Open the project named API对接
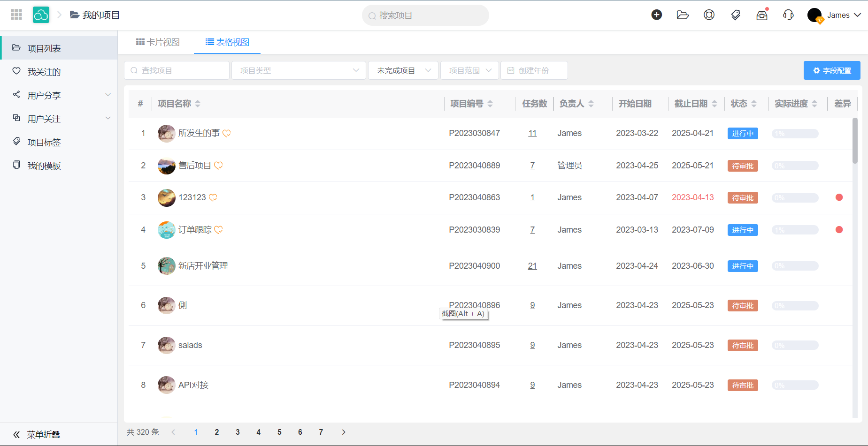The width and height of the screenshot is (868, 446). coord(193,385)
